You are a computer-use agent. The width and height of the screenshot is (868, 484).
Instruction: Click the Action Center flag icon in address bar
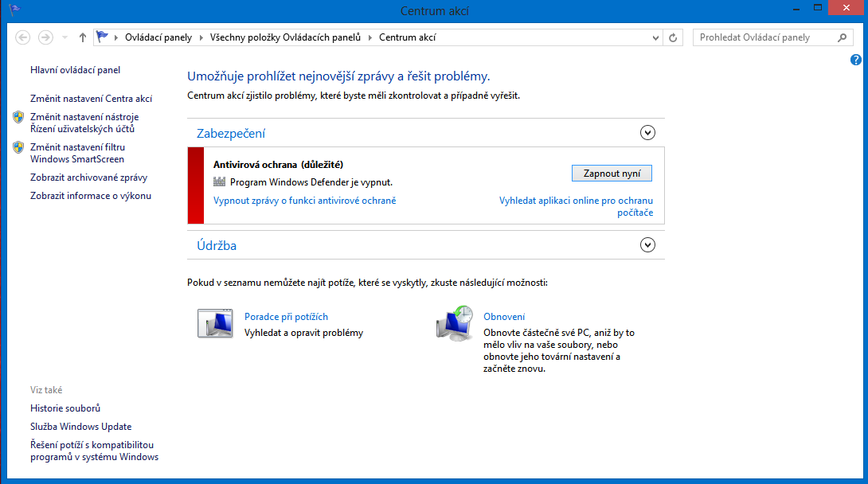point(103,37)
